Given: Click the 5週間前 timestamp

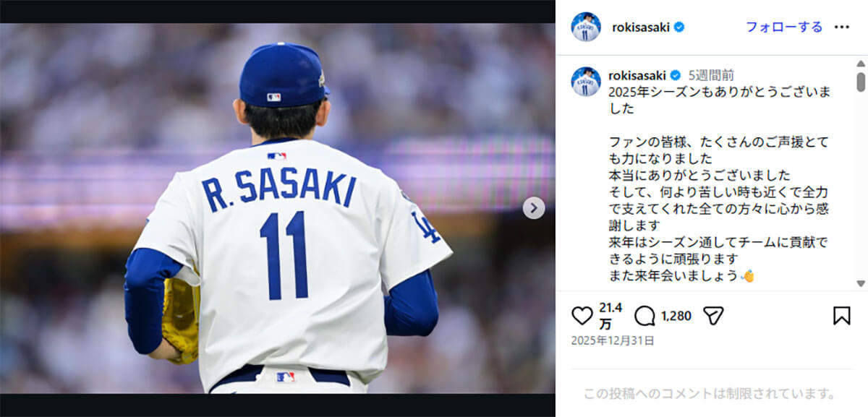Looking at the screenshot, I should click(x=711, y=75).
